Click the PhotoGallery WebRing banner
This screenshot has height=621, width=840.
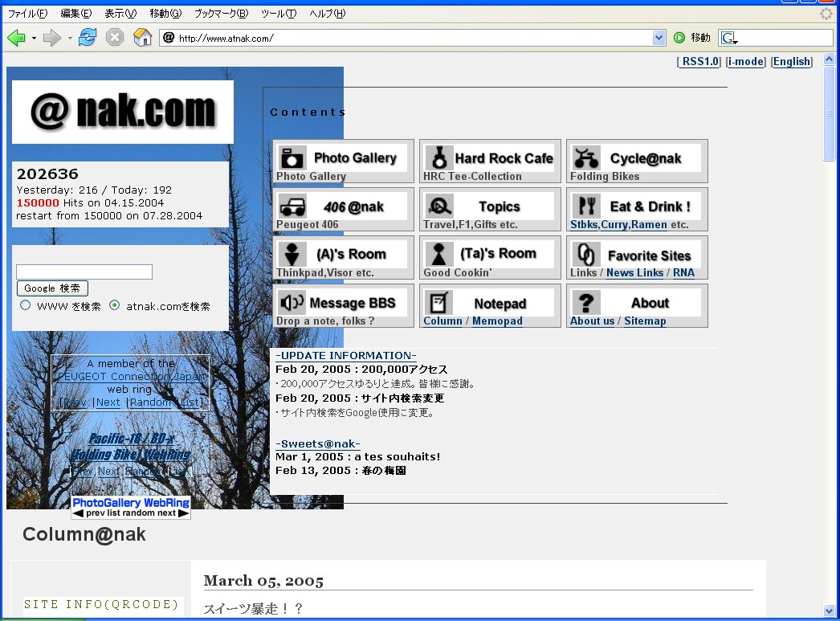(x=131, y=508)
